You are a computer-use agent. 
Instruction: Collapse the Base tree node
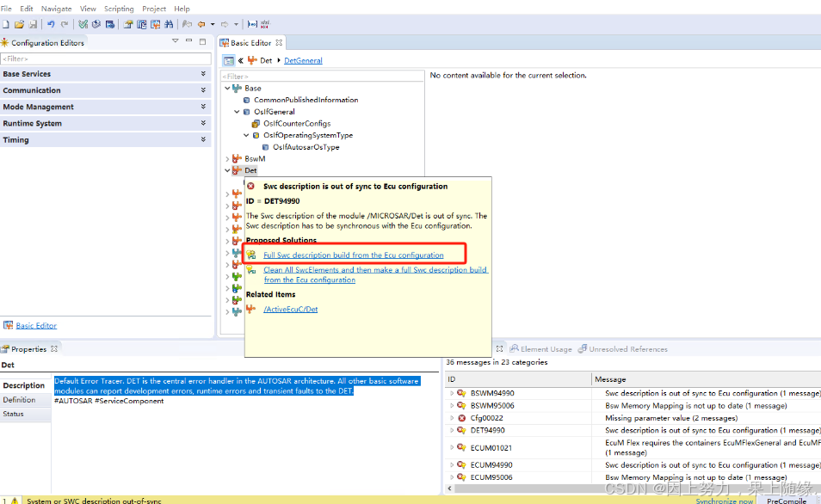227,89
